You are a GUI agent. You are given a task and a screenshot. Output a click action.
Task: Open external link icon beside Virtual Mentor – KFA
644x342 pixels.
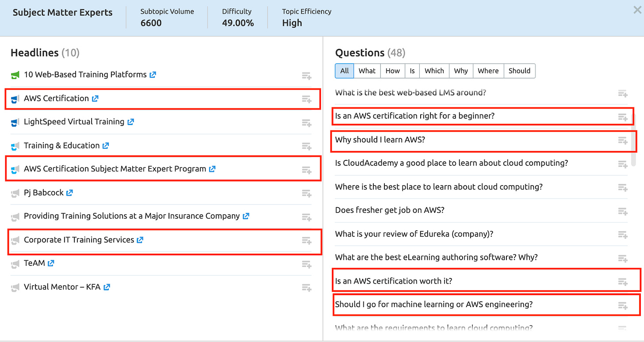pos(107,287)
